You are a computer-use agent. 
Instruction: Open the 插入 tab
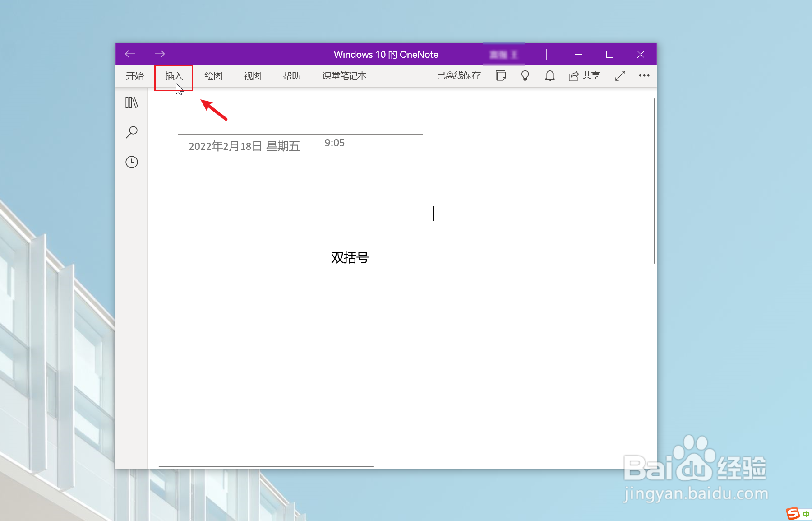[174, 76]
